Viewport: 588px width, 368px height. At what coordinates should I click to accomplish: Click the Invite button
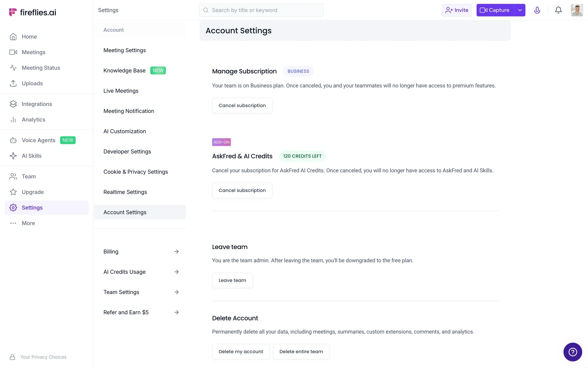tap(457, 10)
